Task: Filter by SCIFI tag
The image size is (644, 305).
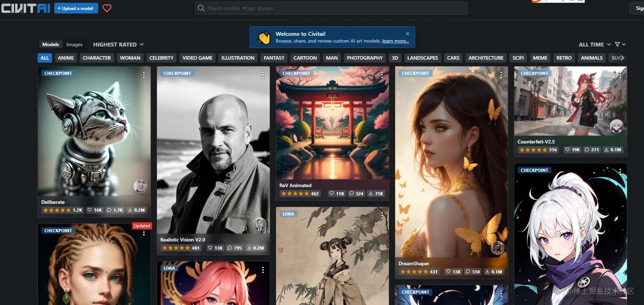Action: click(518, 58)
